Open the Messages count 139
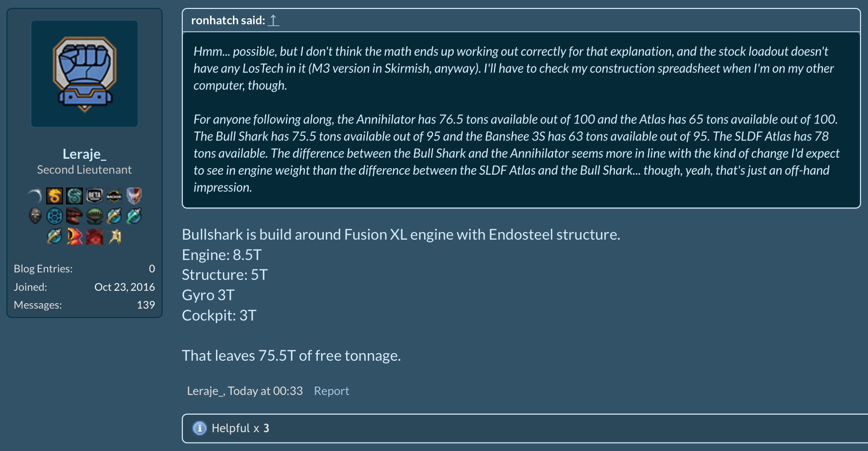The image size is (868, 451). (x=145, y=305)
